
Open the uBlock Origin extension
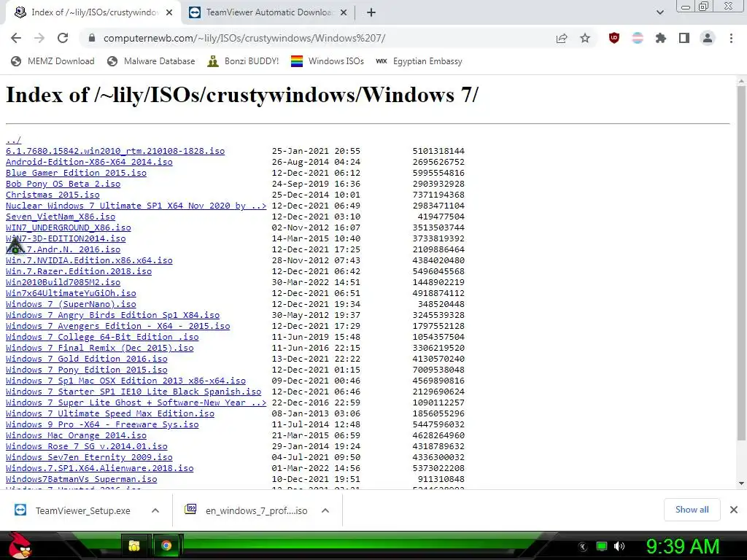[614, 38]
